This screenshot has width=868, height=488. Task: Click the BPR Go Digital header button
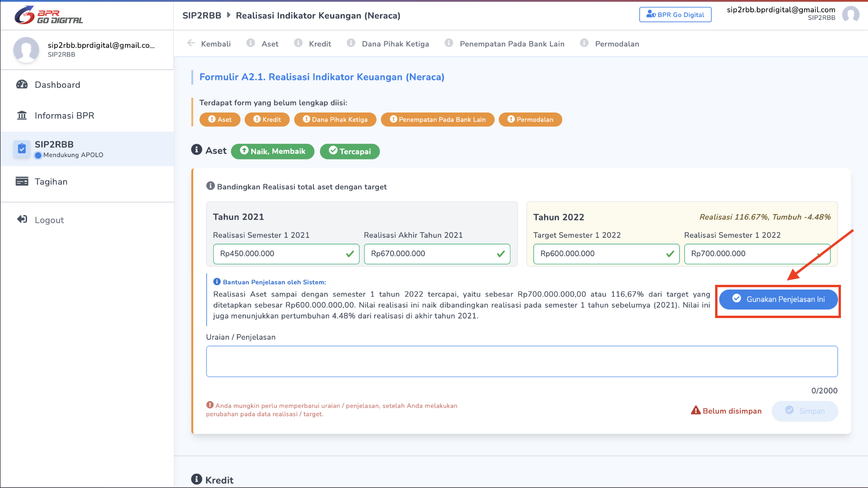pos(675,15)
